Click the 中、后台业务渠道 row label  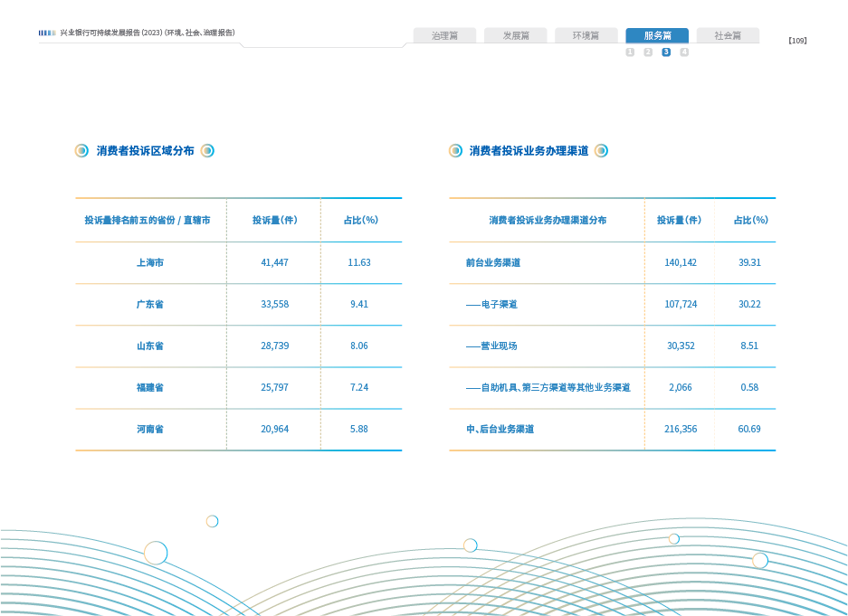500,429
